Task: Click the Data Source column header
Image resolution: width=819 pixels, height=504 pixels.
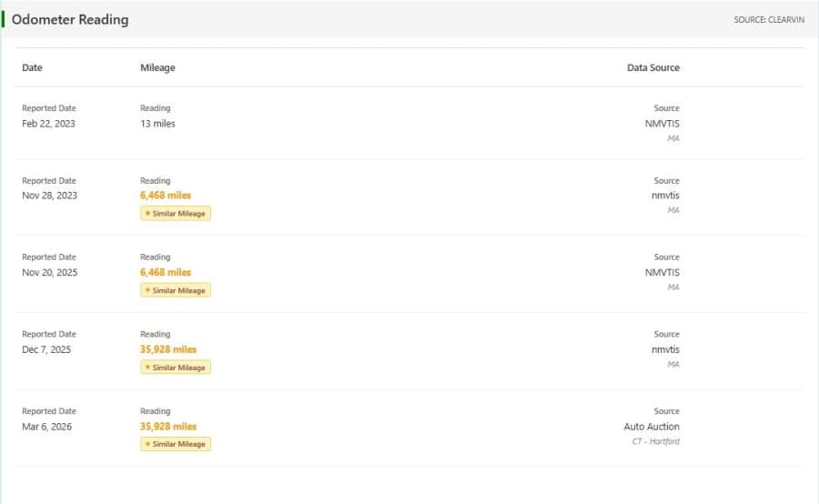Action: click(652, 67)
